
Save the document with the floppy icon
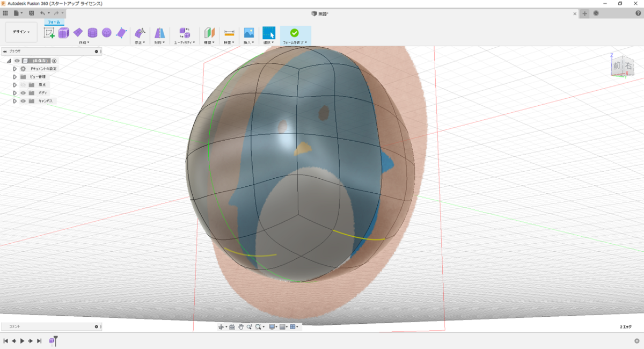pos(32,13)
